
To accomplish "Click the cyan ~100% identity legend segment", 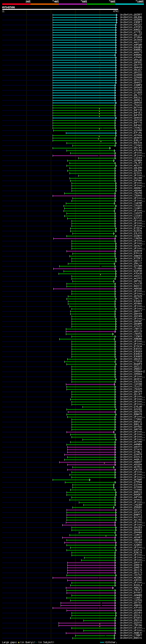I will click(130, 4).
